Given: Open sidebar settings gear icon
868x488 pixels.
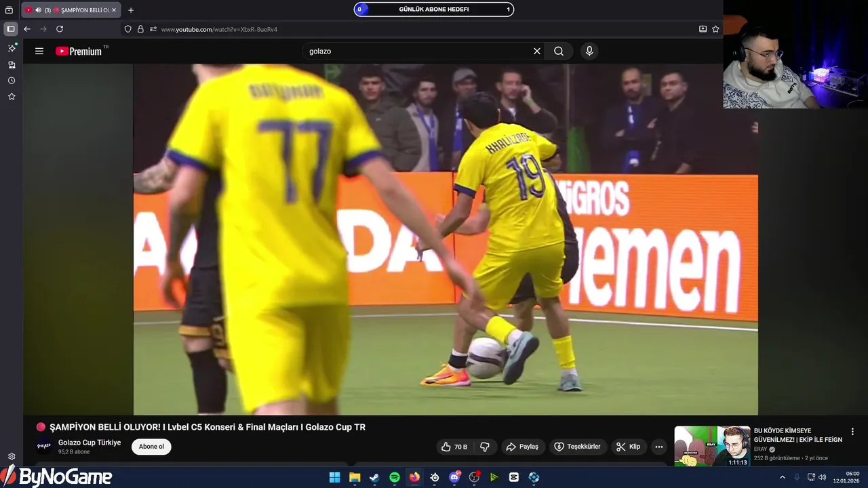Looking at the screenshot, I should 12,457.
